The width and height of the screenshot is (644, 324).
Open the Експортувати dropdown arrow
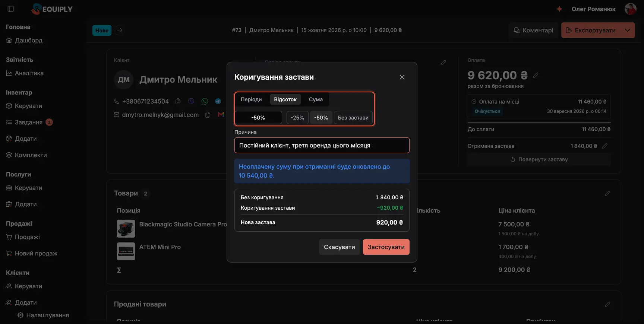coord(628,30)
